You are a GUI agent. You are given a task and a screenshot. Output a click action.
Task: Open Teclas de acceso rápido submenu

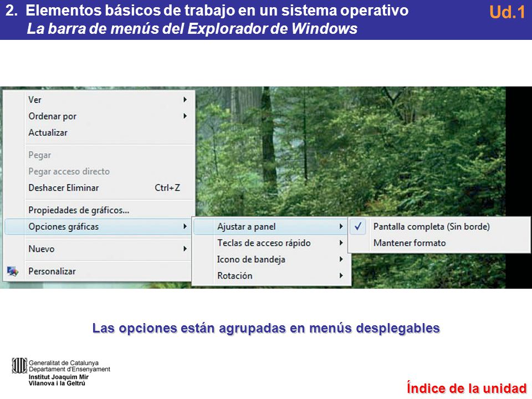pyautogui.click(x=272, y=243)
